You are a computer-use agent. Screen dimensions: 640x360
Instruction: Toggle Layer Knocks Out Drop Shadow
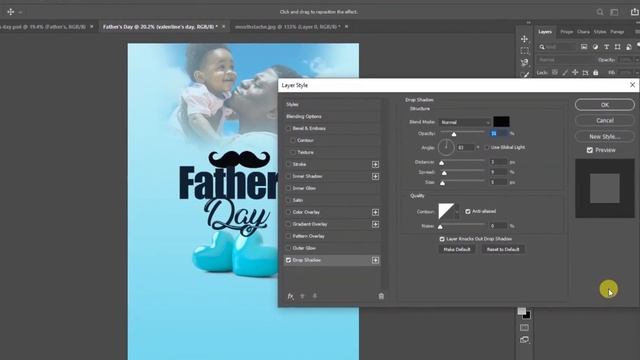click(442, 239)
